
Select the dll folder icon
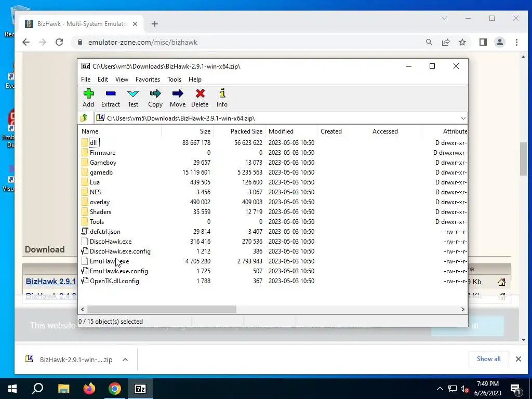point(85,142)
